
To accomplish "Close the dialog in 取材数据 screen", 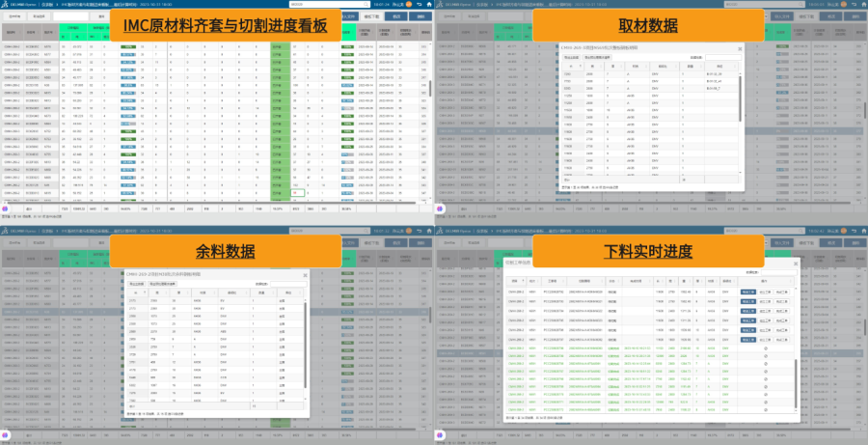I will pos(740,49).
